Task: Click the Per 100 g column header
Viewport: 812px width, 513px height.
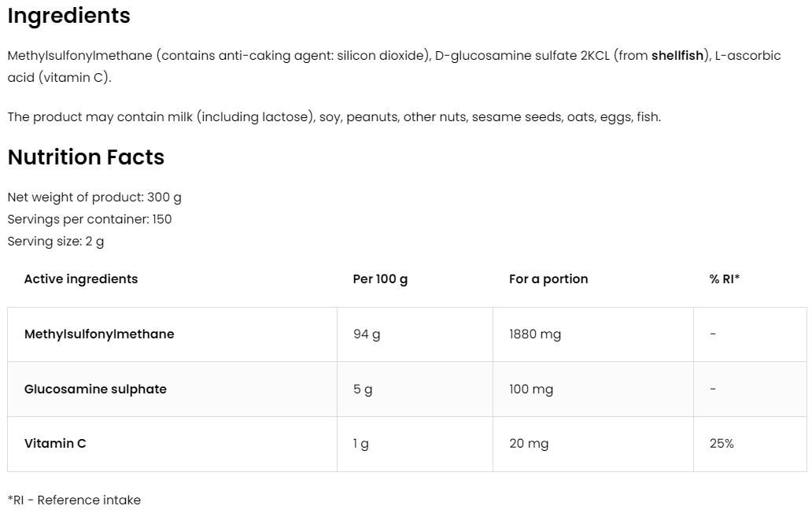Action: (x=381, y=279)
